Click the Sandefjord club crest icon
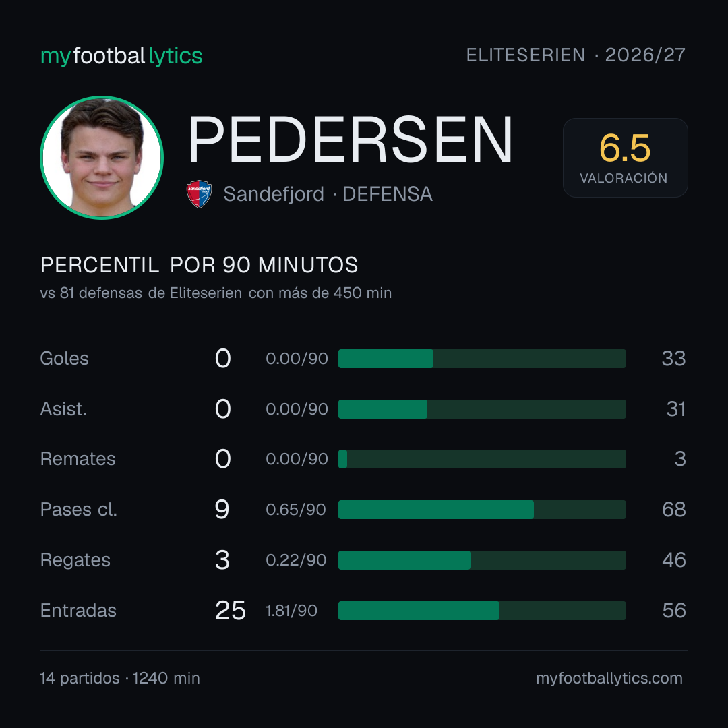 click(x=199, y=194)
